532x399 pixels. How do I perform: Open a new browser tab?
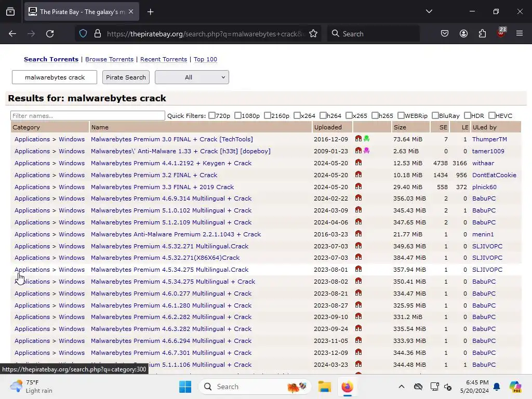coord(151,12)
